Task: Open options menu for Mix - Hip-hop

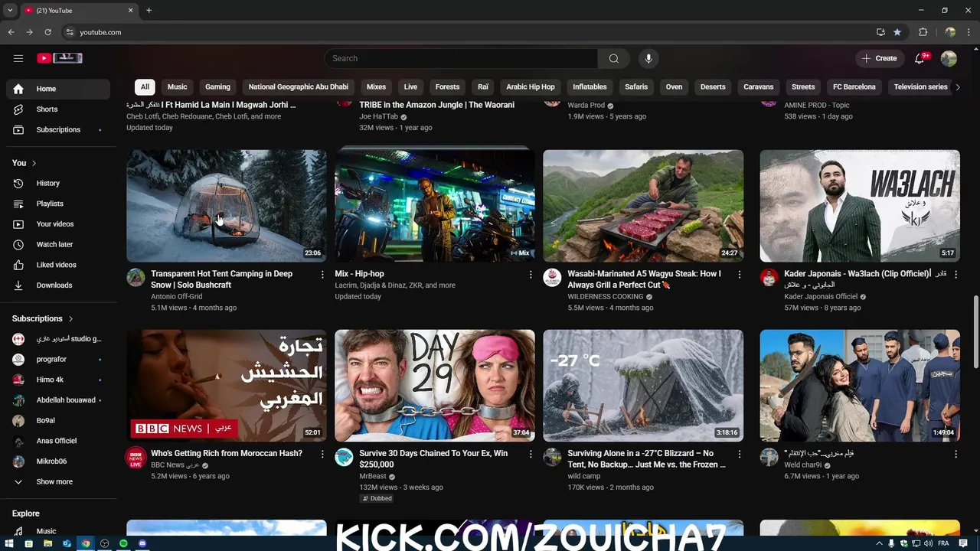Action: tap(531, 274)
